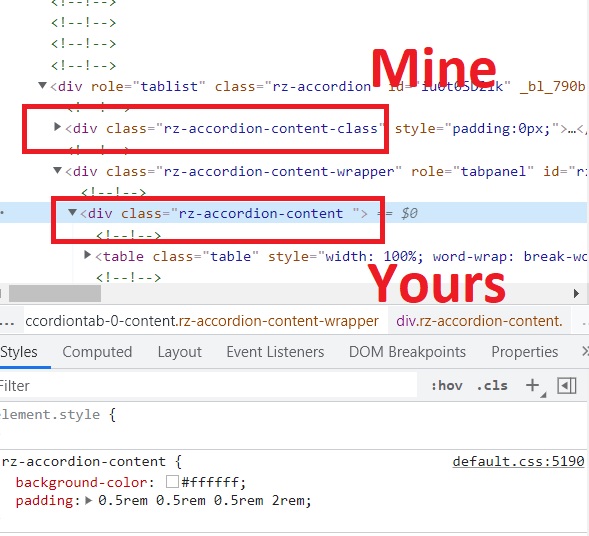Open the Computed tab
This screenshot has width=589, height=536.
tap(97, 352)
